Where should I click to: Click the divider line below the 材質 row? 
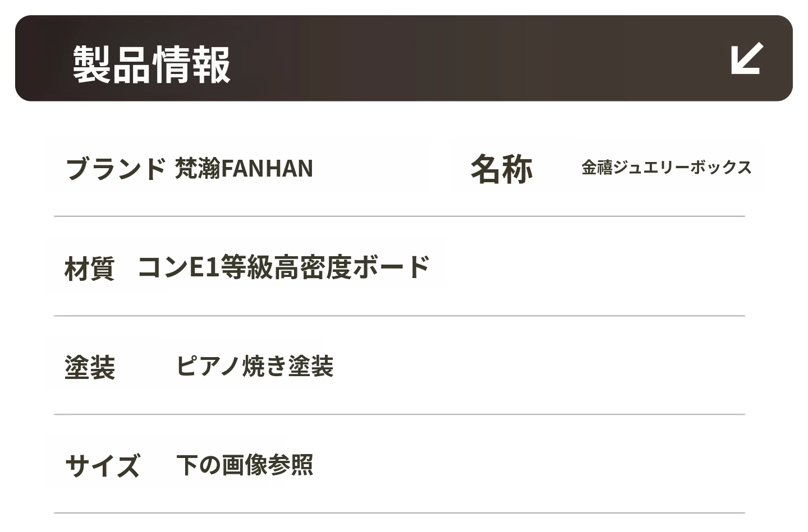coord(399,316)
